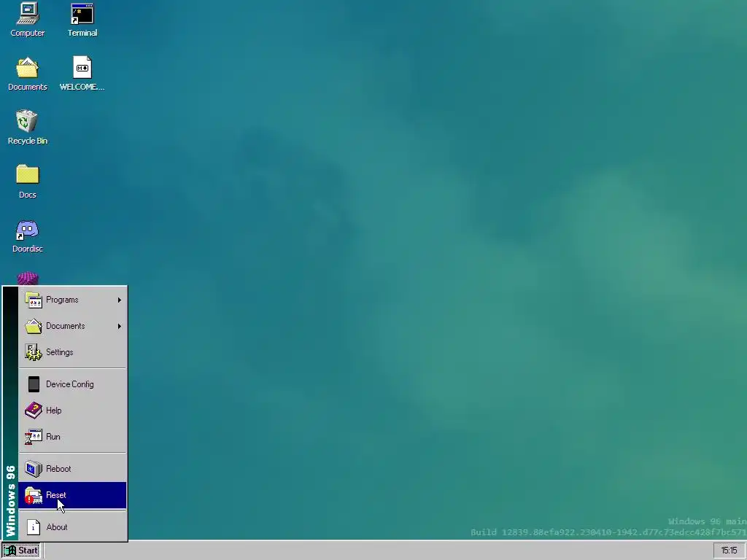Click the purple Help book icon
Viewport: 747px width, 560px height.
pyautogui.click(x=34, y=411)
